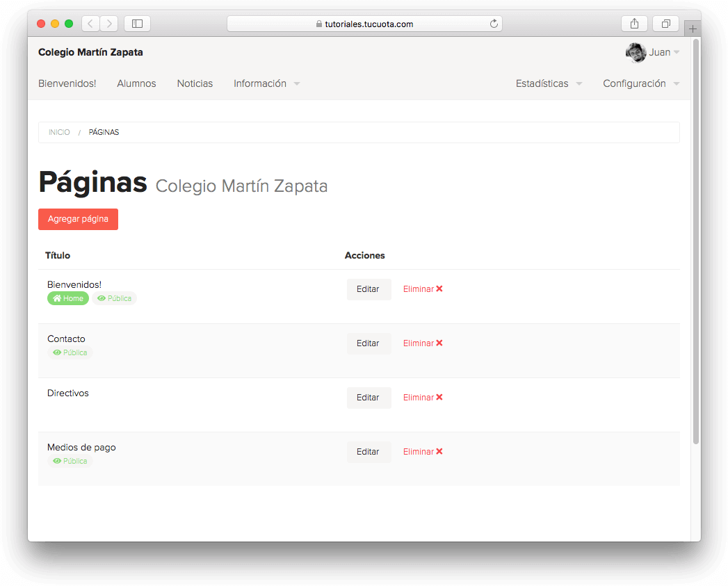Click the Título column header

pyautogui.click(x=58, y=255)
